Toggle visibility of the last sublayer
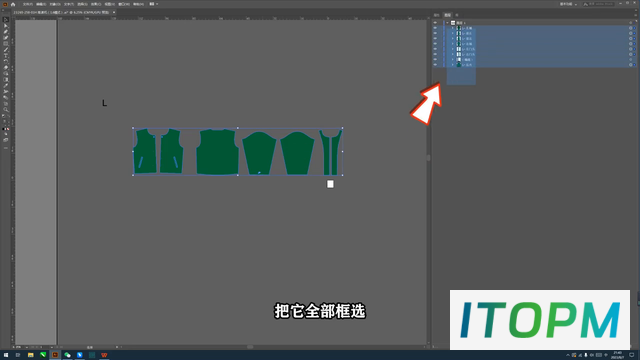The image size is (640, 360). 435,65
